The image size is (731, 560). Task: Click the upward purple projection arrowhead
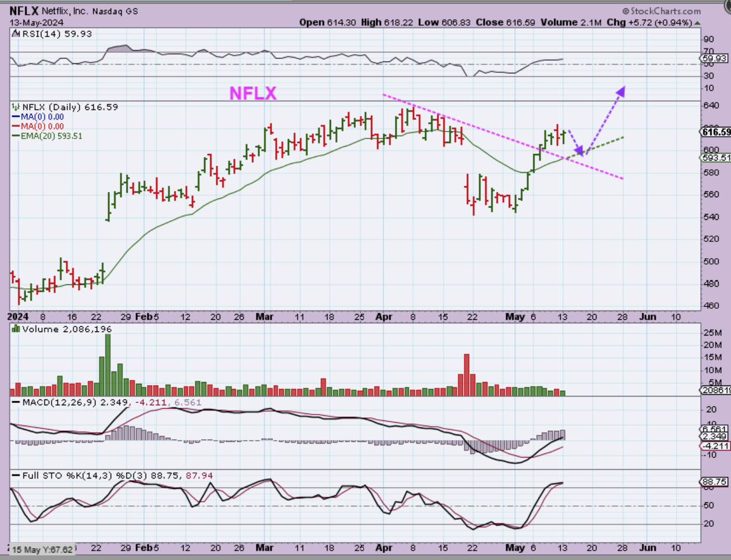(621, 91)
